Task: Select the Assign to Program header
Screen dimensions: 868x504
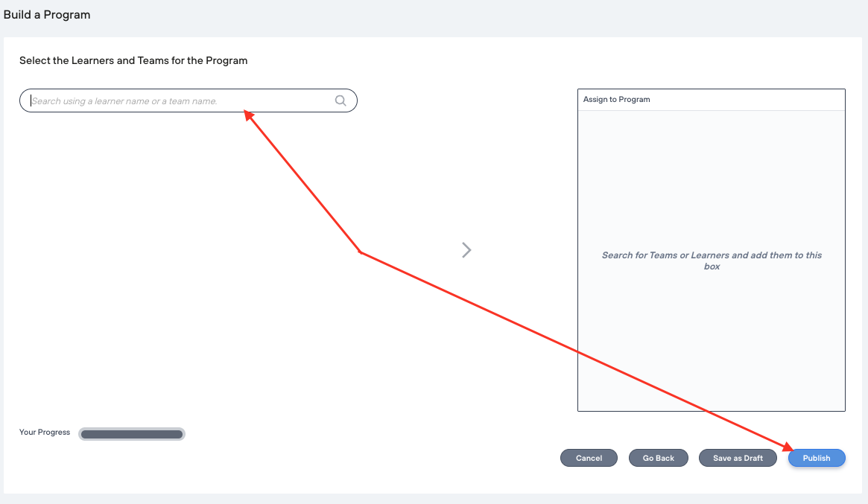Action: coord(617,100)
